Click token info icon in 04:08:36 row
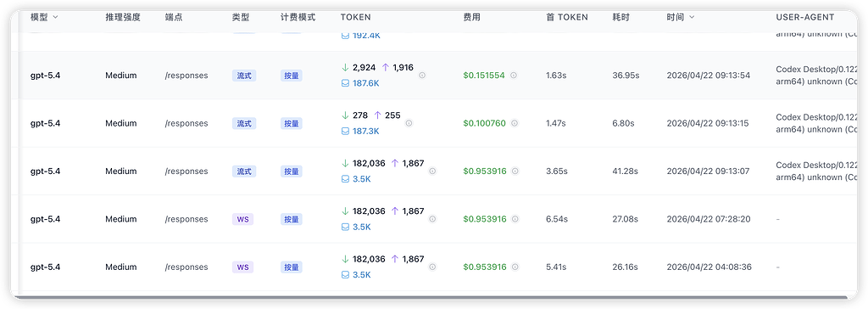 point(433,267)
